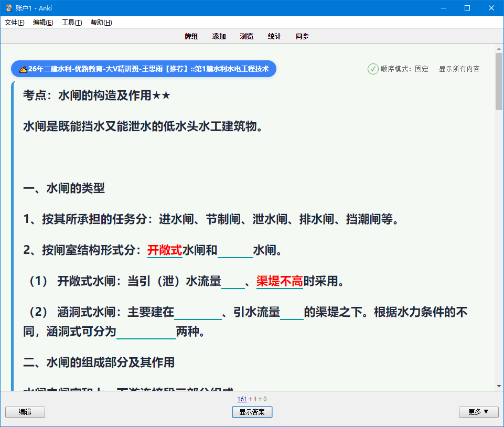Click the learning count 4
This screenshot has width=504, height=427.
[x=255, y=399]
